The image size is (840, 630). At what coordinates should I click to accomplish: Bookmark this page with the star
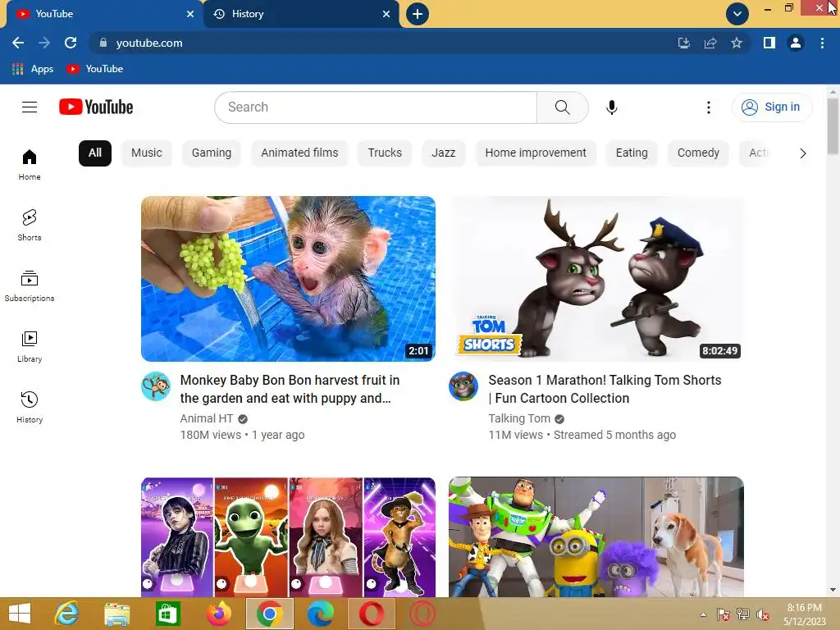click(737, 43)
